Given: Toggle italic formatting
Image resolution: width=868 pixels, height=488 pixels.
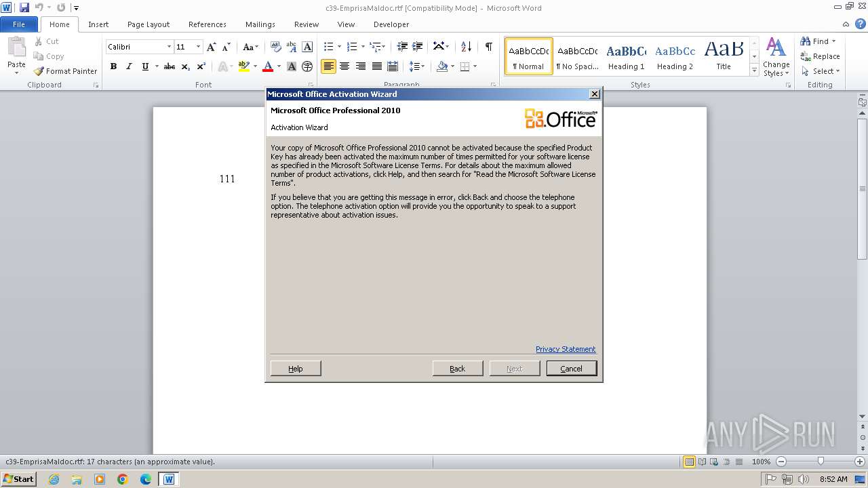Looking at the screenshot, I should tap(129, 66).
